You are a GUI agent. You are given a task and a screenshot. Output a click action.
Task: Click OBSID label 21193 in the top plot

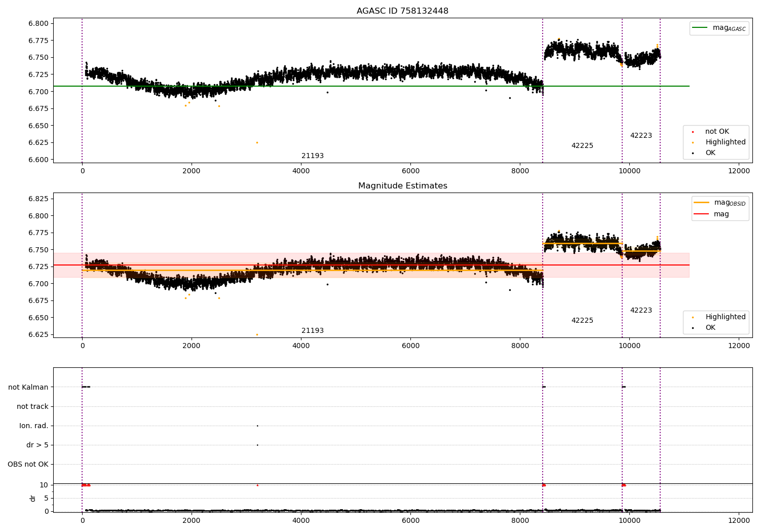click(x=313, y=156)
